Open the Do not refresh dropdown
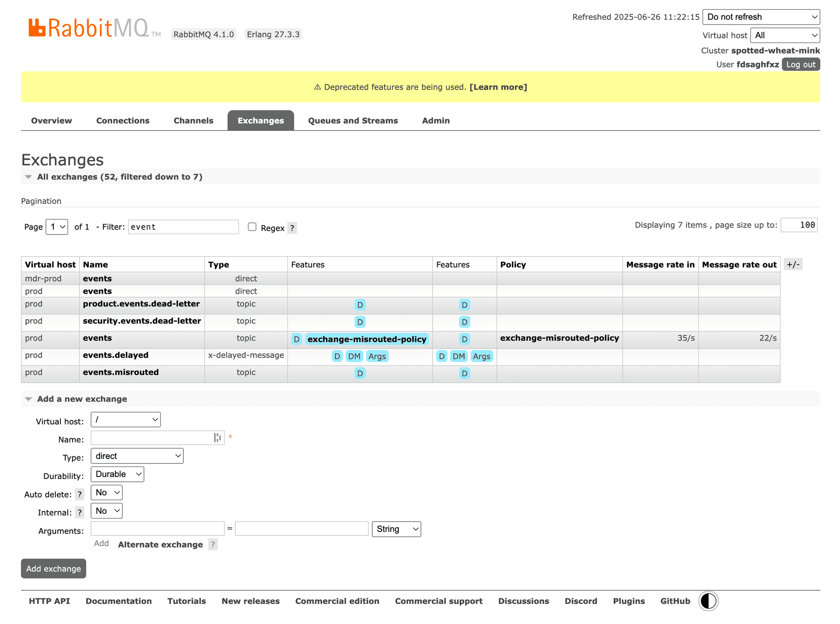Image resolution: width=840 pixels, height=624 pixels. (761, 17)
